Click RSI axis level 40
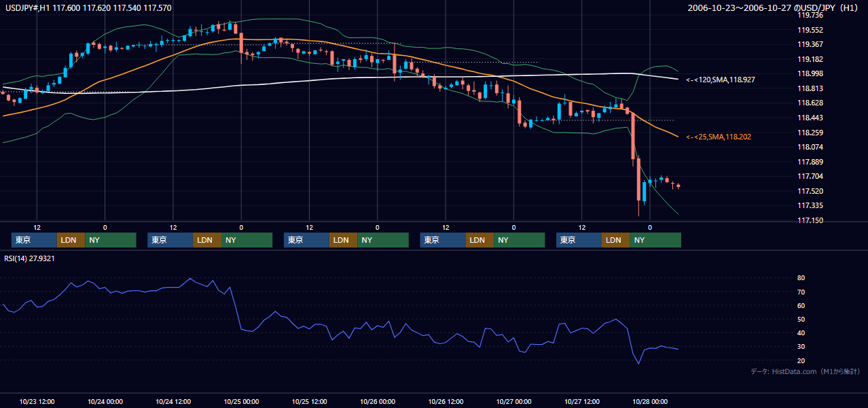The image size is (868, 408). pos(801,333)
